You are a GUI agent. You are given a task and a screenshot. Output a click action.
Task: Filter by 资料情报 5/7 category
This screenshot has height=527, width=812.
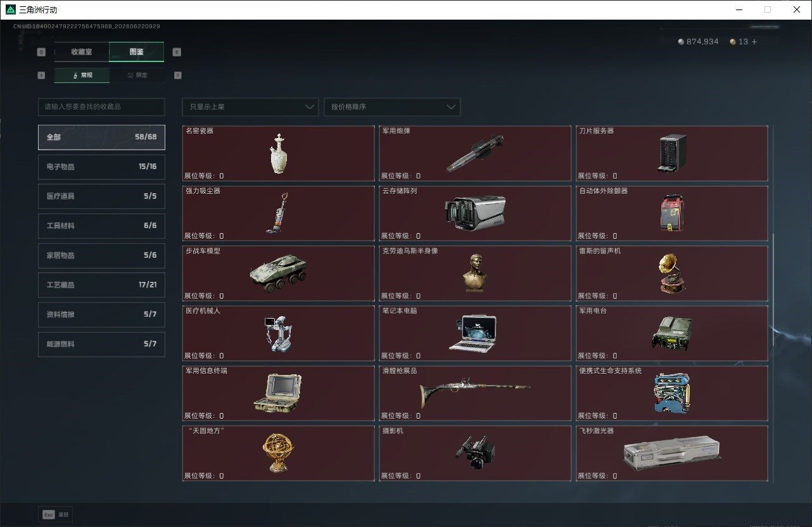(101, 314)
